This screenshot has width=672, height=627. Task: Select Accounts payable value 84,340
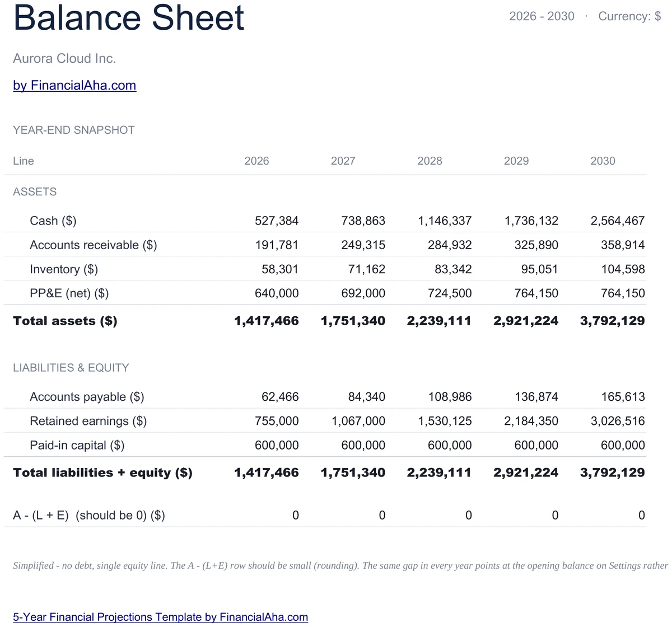click(x=367, y=397)
